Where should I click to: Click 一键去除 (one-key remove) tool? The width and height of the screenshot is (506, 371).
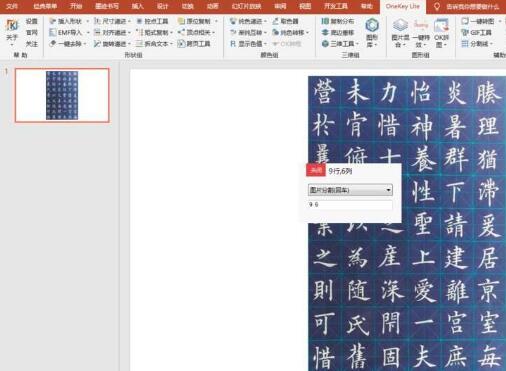(x=66, y=44)
